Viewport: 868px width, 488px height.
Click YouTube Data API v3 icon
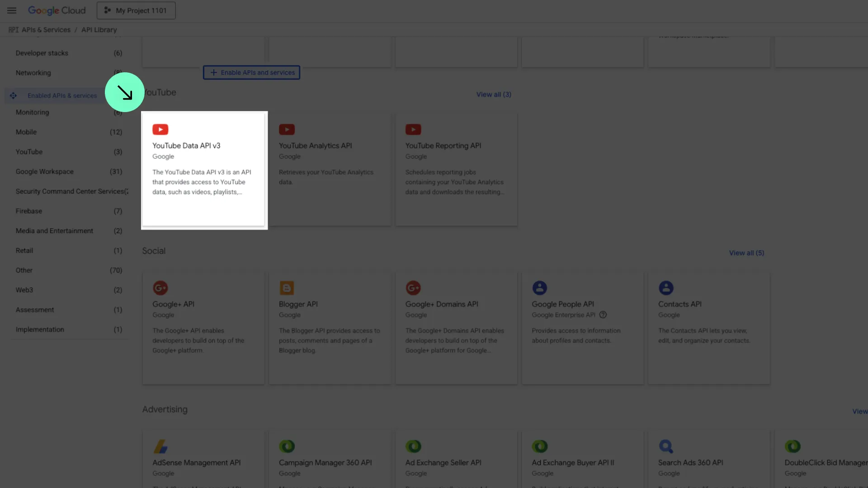(160, 130)
